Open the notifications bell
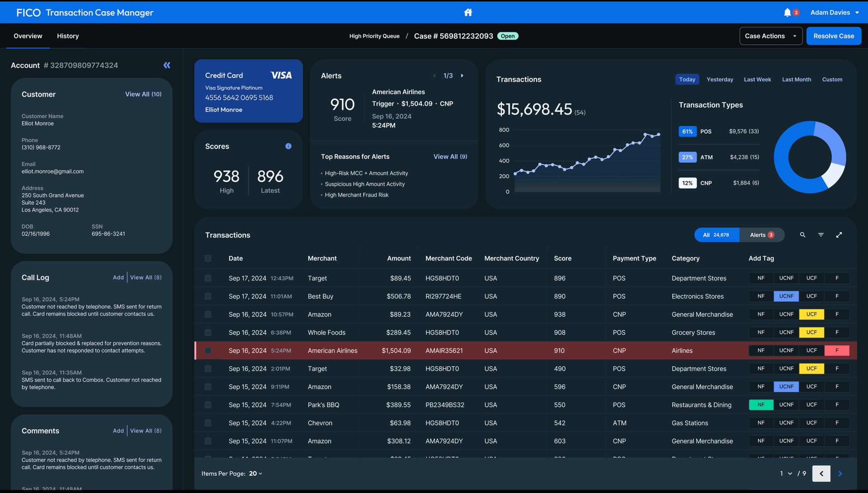868x493 pixels. coord(788,12)
